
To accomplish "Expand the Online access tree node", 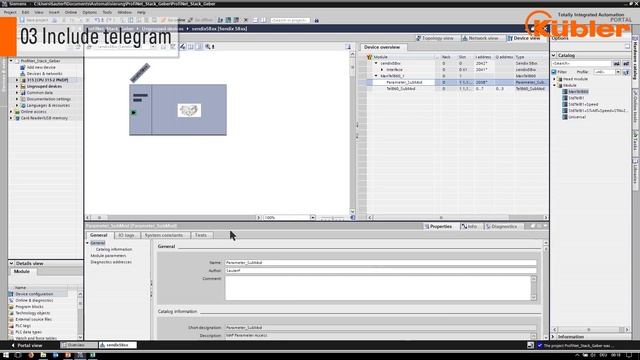I will 11,111.
